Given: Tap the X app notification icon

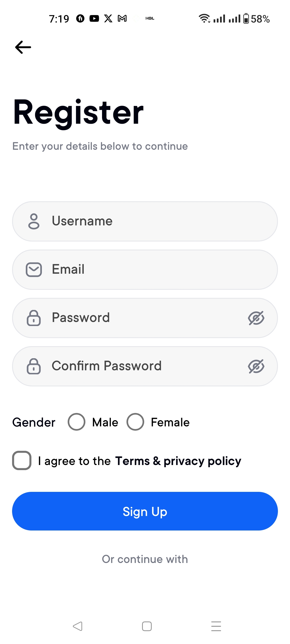Looking at the screenshot, I should pyautogui.click(x=108, y=19).
